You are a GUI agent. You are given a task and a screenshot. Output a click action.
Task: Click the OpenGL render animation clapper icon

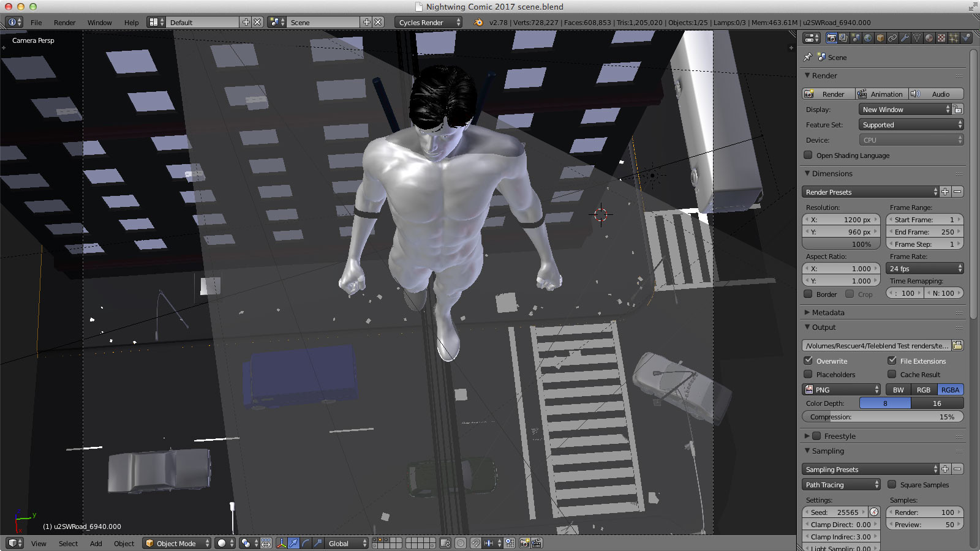point(537,543)
